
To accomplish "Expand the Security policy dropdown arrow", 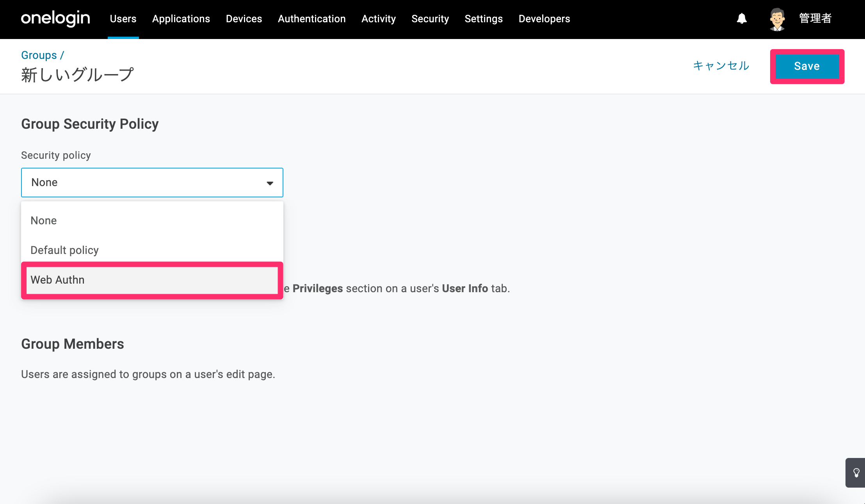I will coord(270,183).
